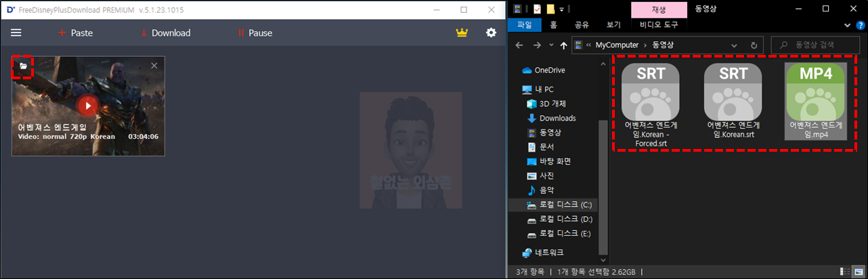Switch to large icons view in status bar
Viewport: 868px width, 279px height.
[857, 272]
